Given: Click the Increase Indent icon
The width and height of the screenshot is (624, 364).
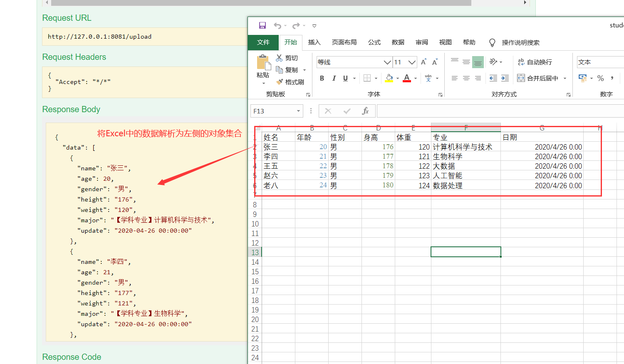Looking at the screenshot, I should 505,78.
